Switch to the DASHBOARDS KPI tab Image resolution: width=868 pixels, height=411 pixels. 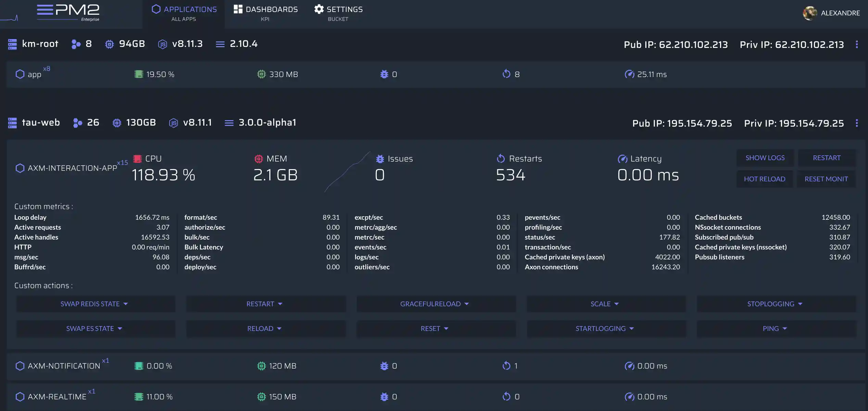tap(266, 13)
